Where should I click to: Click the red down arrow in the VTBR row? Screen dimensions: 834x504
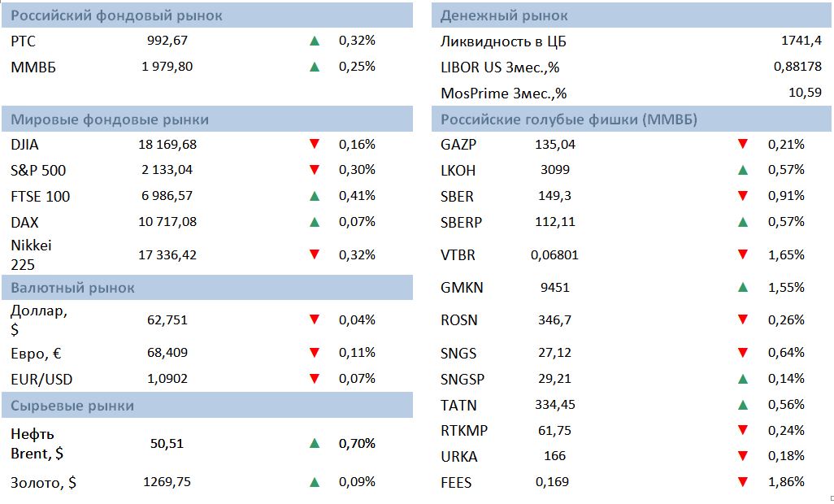tap(742, 254)
